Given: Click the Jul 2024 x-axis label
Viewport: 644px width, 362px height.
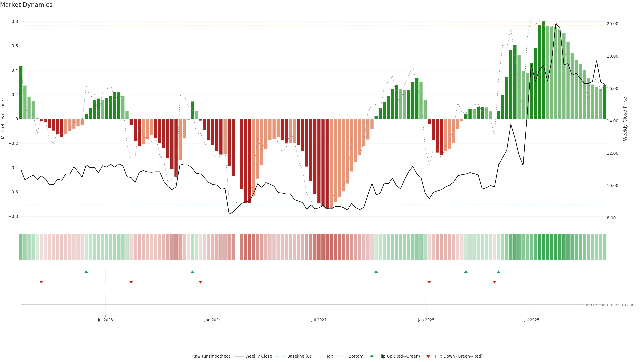Looking at the screenshot, I should [319, 320].
